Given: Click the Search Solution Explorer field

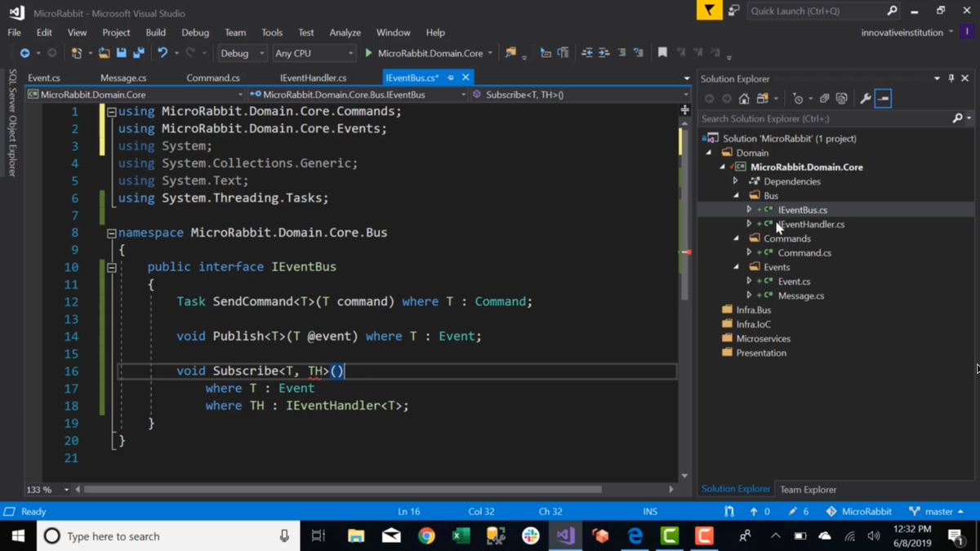Looking at the screenshot, I should [825, 118].
